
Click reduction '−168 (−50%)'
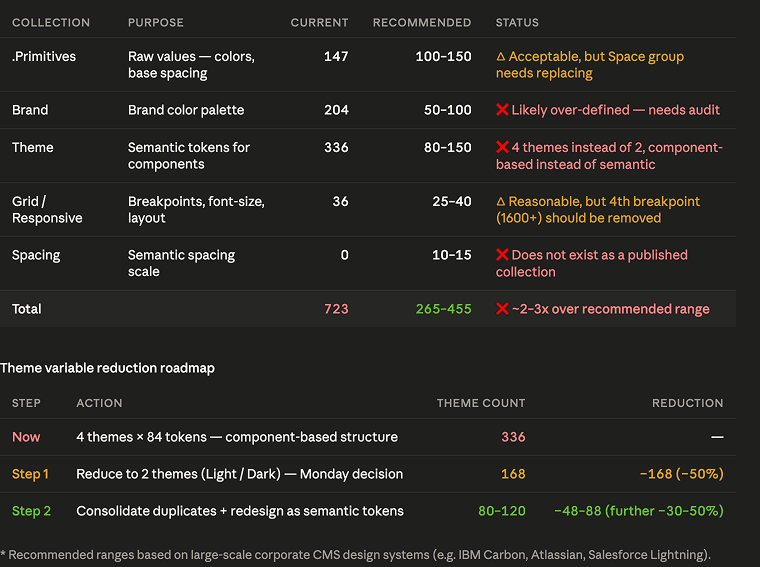click(x=681, y=474)
